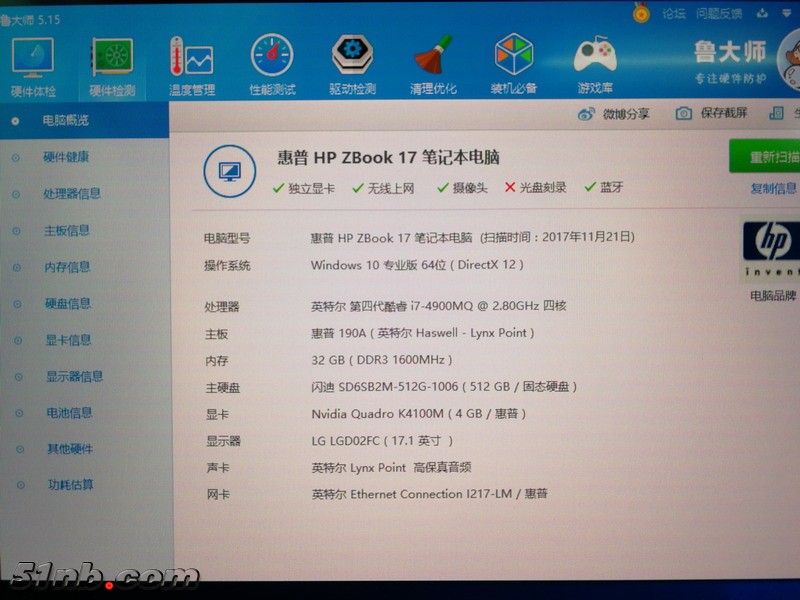Go to 处理器信息 processor info
The height and width of the screenshot is (600, 800).
pos(72,194)
